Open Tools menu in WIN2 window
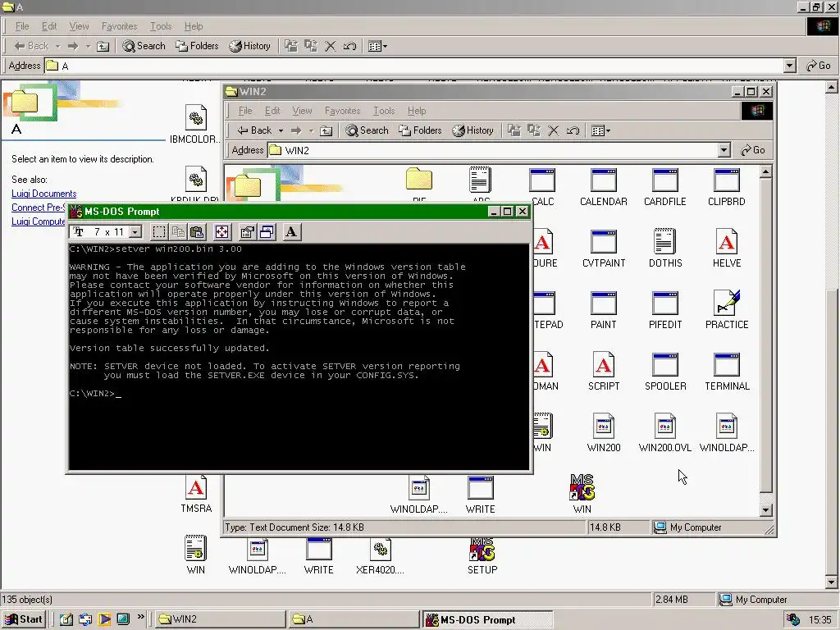 pos(384,111)
